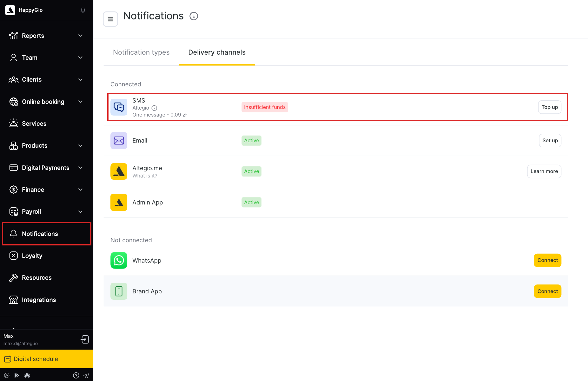Open Notifications in the sidebar
The height and width of the screenshot is (381, 588).
[x=47, y=234]
